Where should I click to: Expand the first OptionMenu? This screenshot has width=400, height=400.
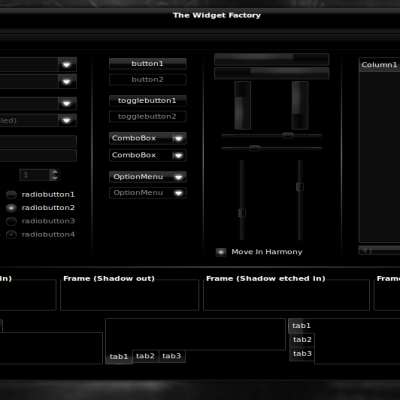(147, 177)
